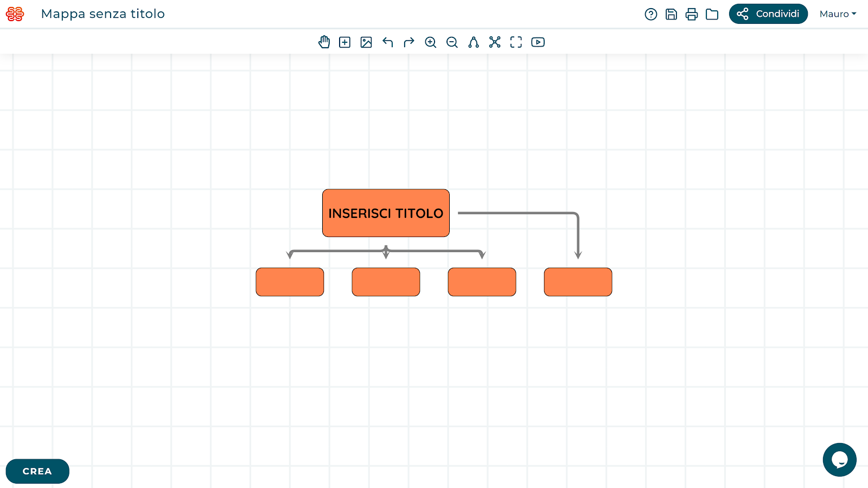This screenshot has height=488, width=868.
Task: Start presentation play icon
Action: 538,42
